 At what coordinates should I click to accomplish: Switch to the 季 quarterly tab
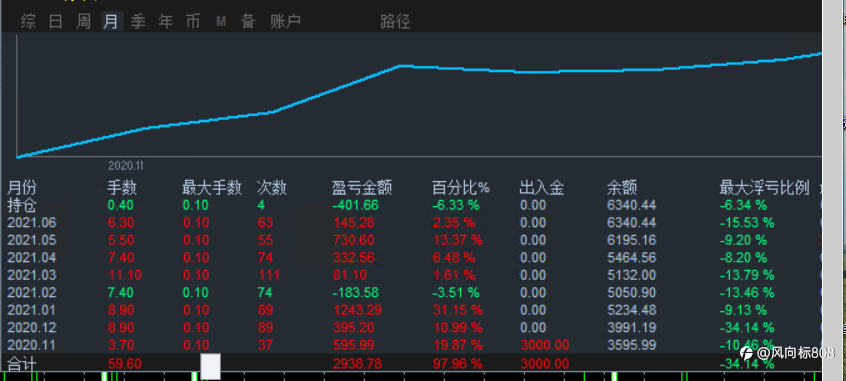point(138,22)
